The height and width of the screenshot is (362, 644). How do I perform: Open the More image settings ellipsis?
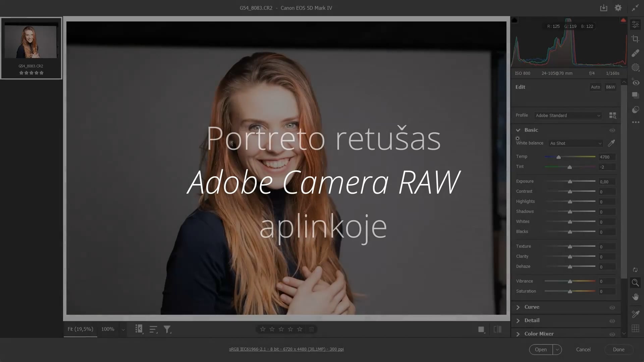tap(635, 122)
